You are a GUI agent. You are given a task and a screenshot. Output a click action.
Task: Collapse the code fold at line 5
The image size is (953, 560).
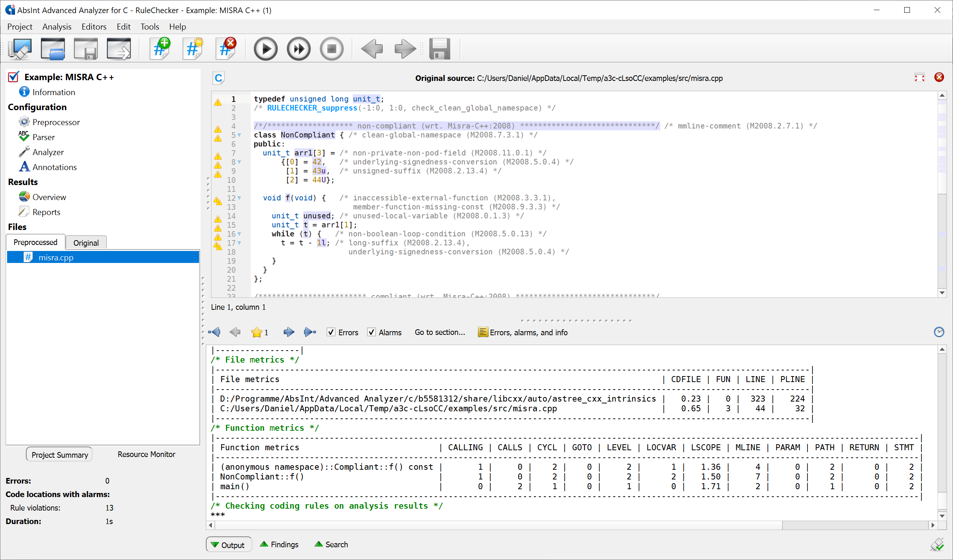point(239,135)
